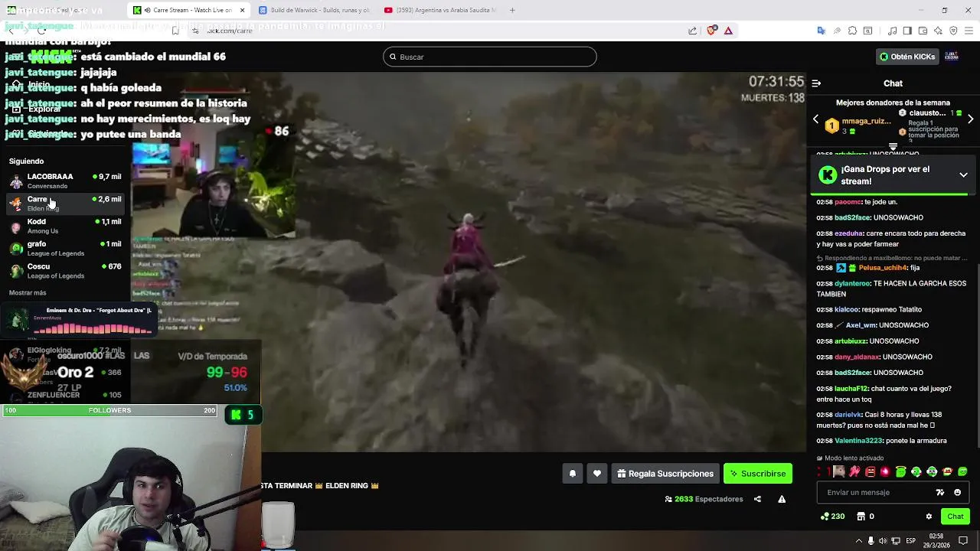Open the shop icon showing 0
This screenshot has height=551, width=980.
(865, 517)
